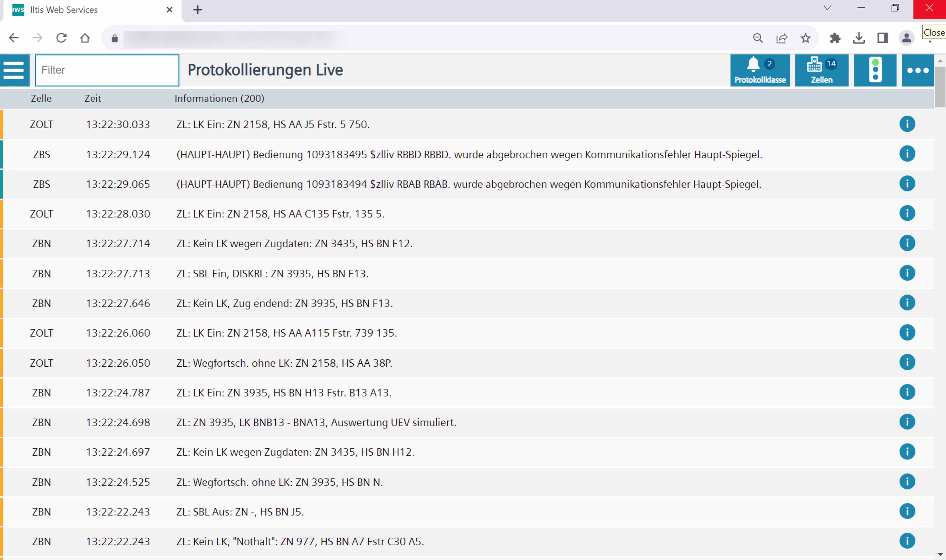Select the Kommunikationsfehler message for RBBD
Screen dimensions: 946x560
[x=469, y=154]
